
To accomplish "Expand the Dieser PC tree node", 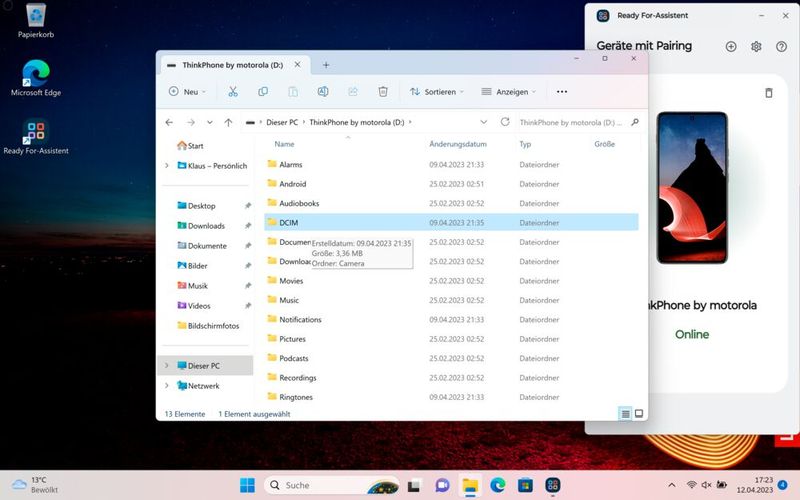I will pos(167,366).
